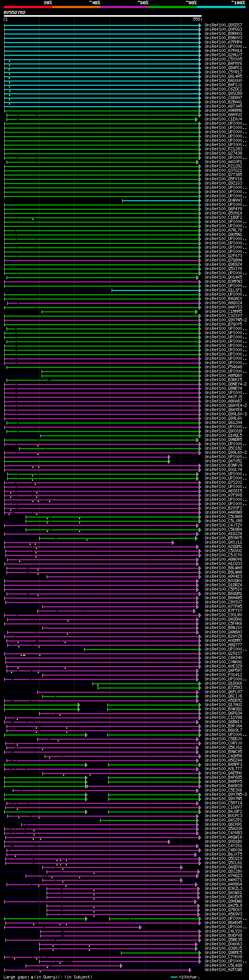The width and height of the screenshot is (249, 980).
Task: Open hit UniRef100_B6AEH5
Action: 223,923
